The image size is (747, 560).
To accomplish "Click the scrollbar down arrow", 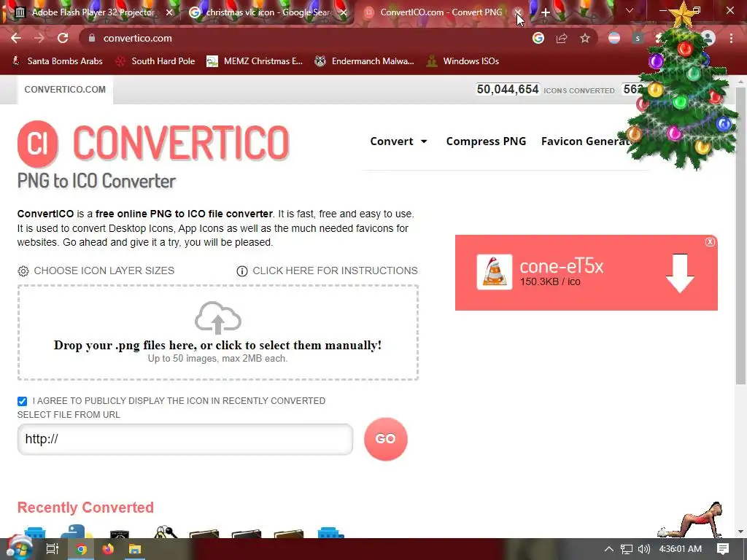I will point(740,532).
